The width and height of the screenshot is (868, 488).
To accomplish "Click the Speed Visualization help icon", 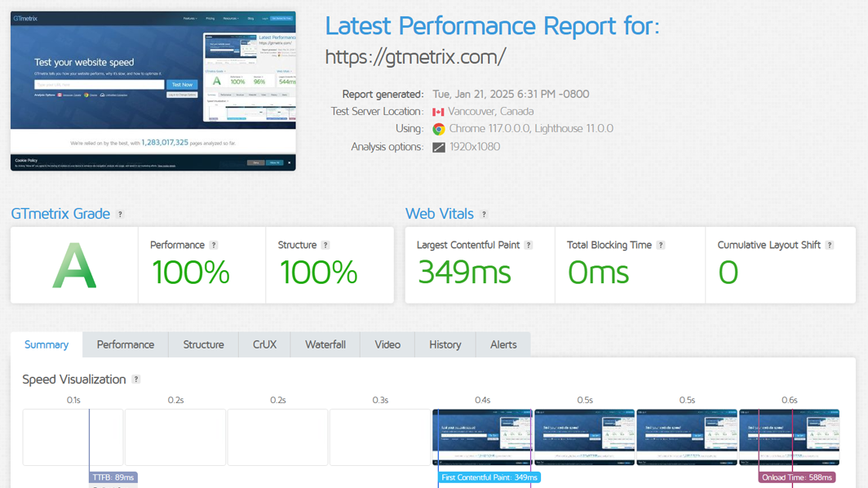I will pyautogui.click(x=136, y=379).
